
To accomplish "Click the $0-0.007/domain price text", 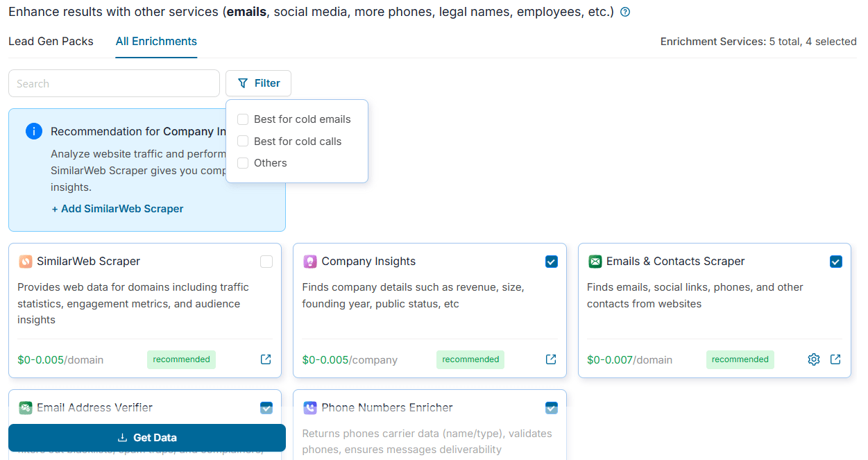I will [629, 360].
